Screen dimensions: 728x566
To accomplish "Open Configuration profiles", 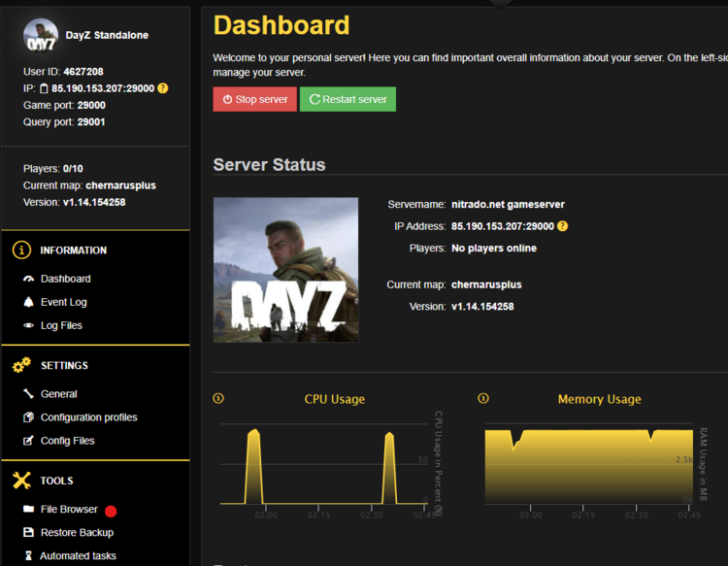I will click(x=88, y=416).
